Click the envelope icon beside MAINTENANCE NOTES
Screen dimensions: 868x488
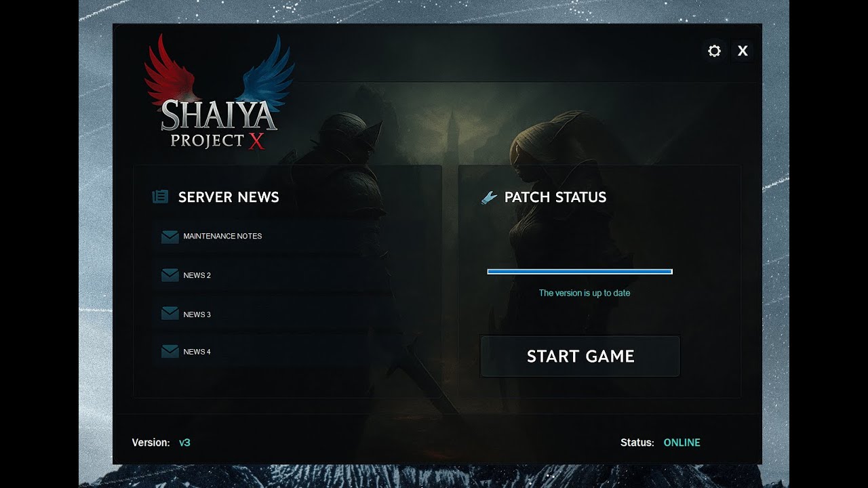(170, 237)
